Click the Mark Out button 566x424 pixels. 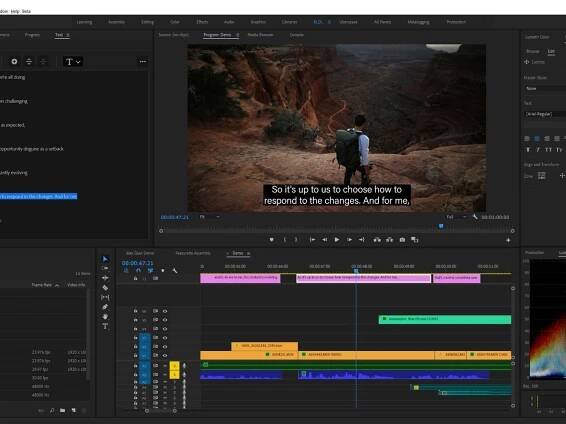296,240
